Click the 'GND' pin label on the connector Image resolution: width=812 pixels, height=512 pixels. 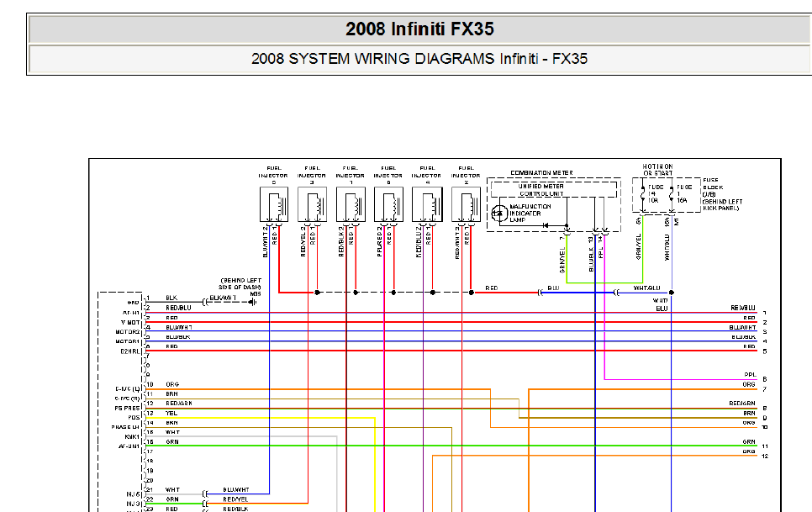point(134,303)
